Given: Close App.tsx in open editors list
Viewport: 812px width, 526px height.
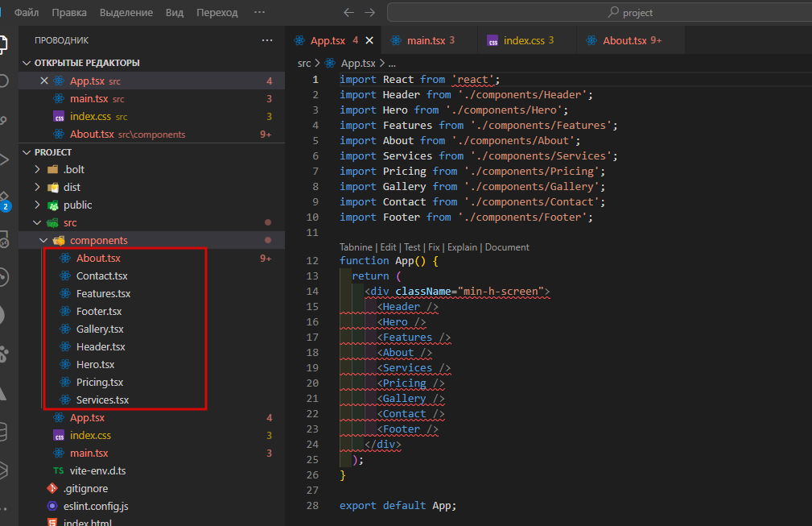Looking at the screenshot, I should 44,81.
